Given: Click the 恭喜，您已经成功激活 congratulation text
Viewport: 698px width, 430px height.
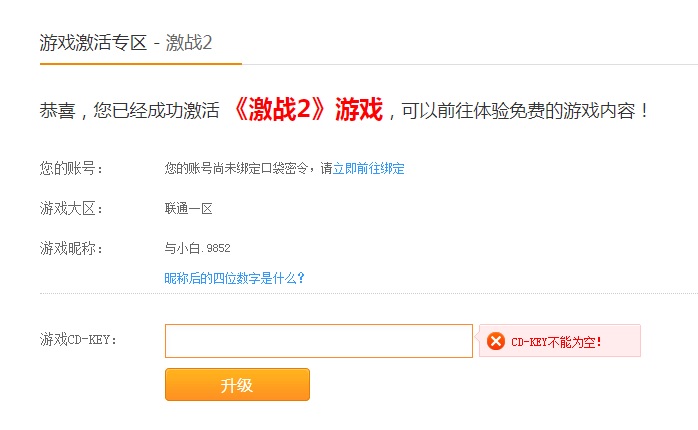Looking at the screenshot, I should 130,110.
